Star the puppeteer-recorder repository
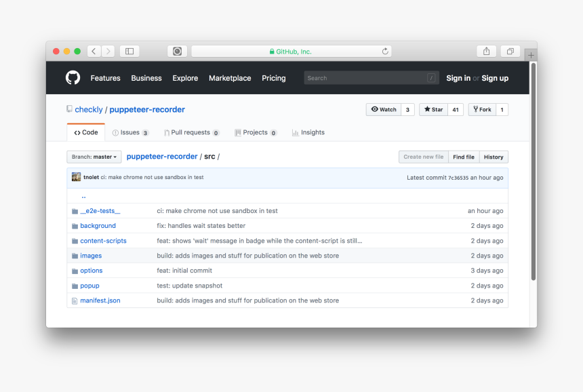This screenshot has height=392, width=583. pyautogui.click(x=433, y=110)
